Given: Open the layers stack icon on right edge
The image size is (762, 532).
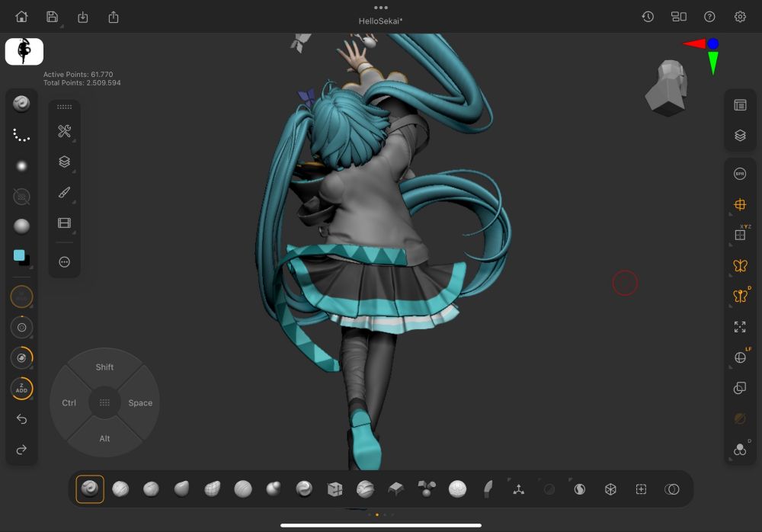Looking at the screenshot, I should point(740,135).
